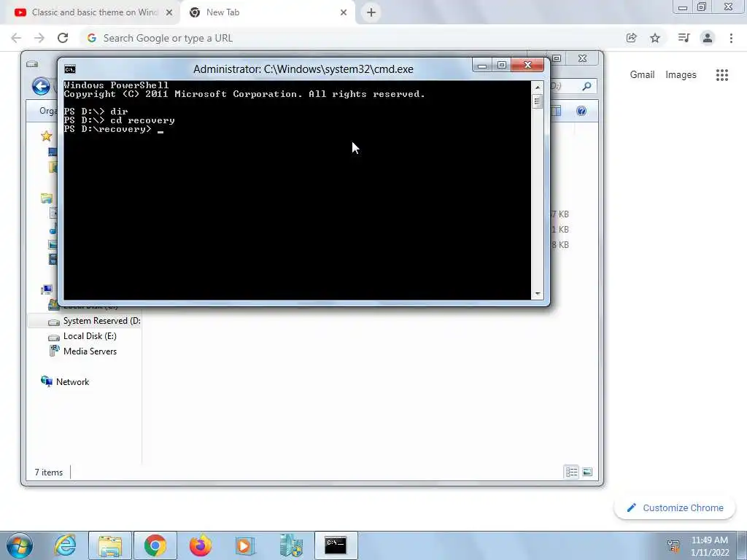Click the cmd window system menu icon
747x560 pixels.
click(x=70, y=69)
